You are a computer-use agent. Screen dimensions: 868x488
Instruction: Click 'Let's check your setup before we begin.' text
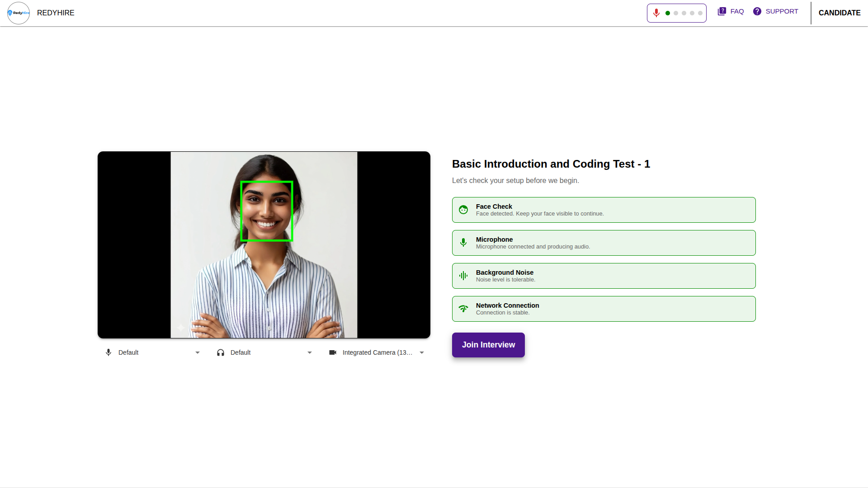pos(515,180)
